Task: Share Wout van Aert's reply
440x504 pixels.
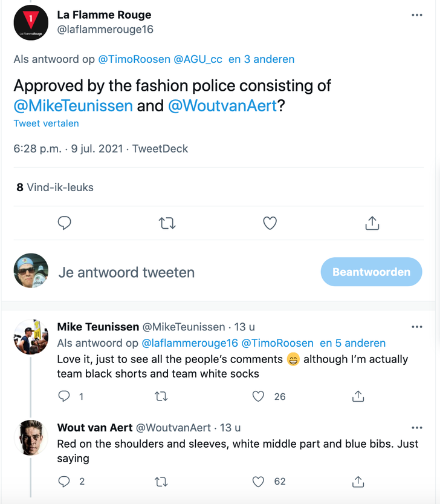Action: [x=358, y=482]
